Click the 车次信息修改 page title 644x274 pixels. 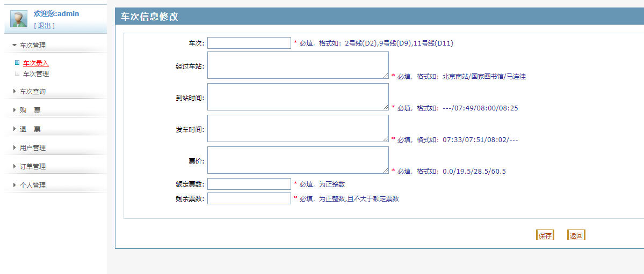pos(149,17)
